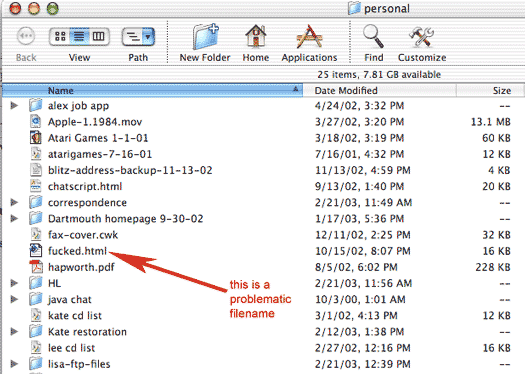525x374 pixels.
Task: Expand the lisa-ftp-files folder
Action: click(14, 364)
